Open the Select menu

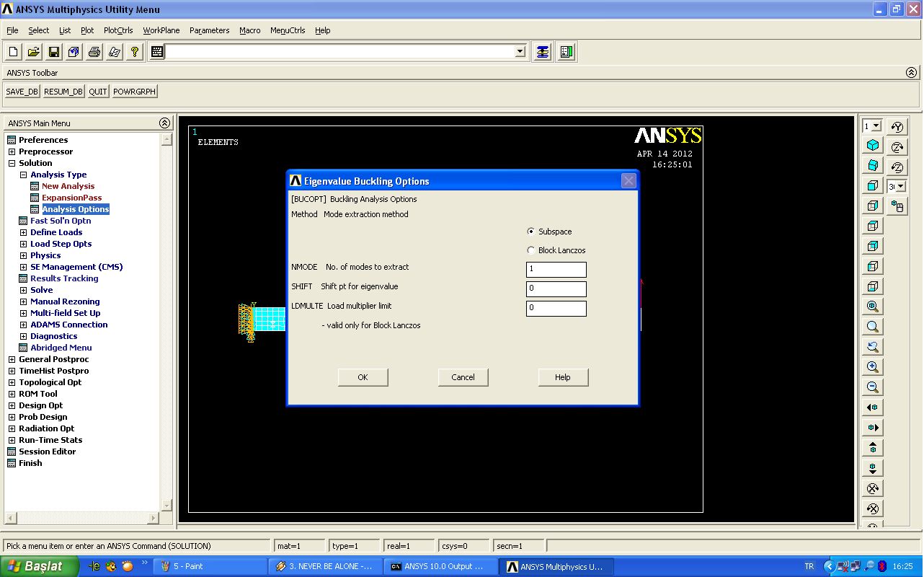39,30
